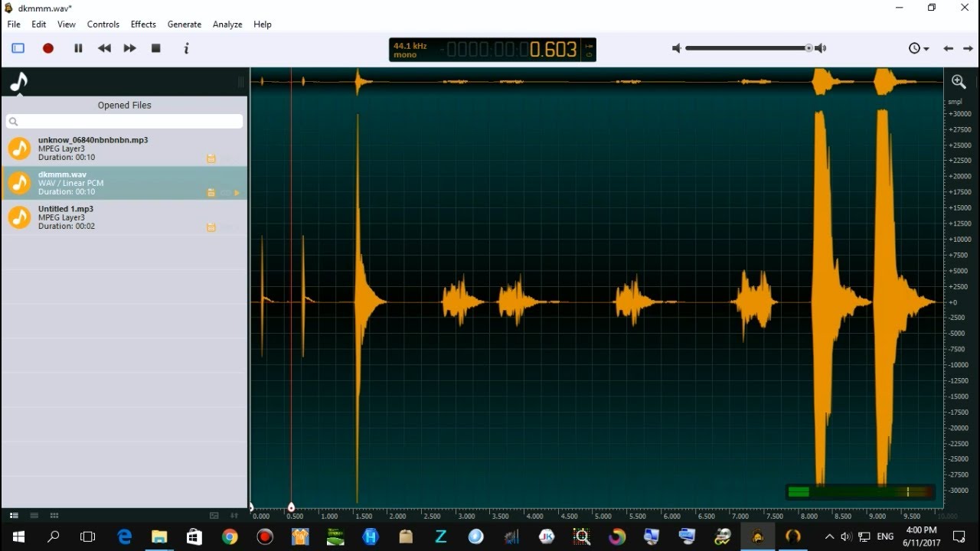Fast forward the audio
980x551 pixels.
[130, 48]
